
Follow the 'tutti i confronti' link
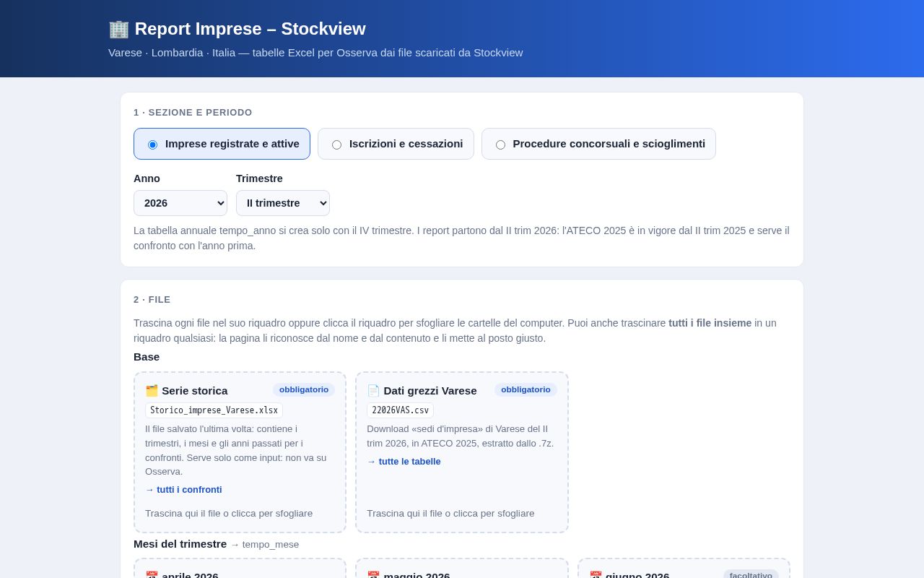(x=183, y=490)
